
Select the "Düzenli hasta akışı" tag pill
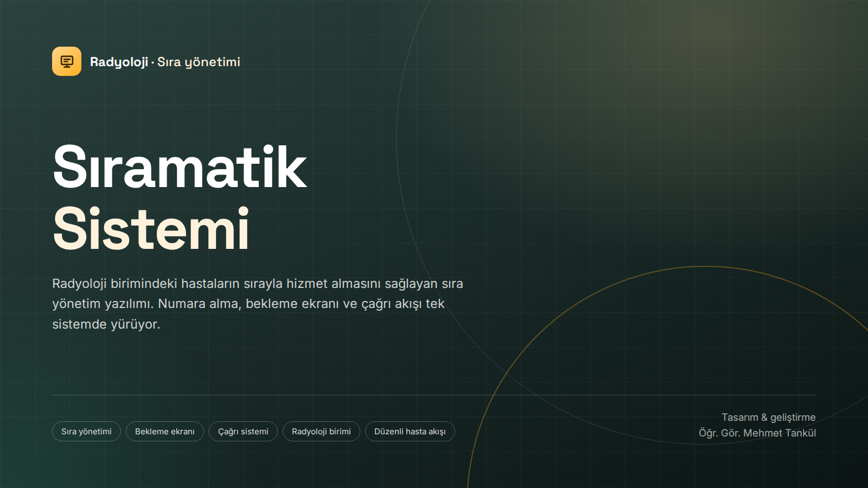pyautogui.click(x=410, y=432)
